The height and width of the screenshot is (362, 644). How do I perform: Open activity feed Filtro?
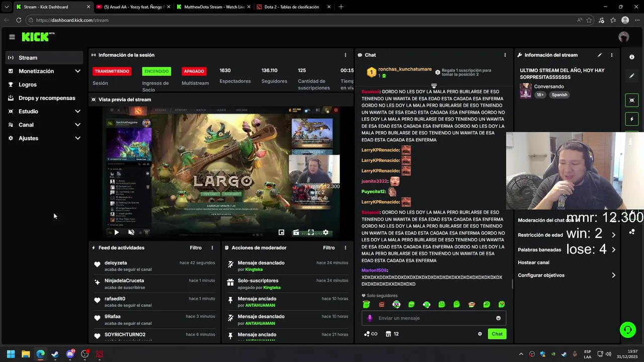click(x=196, y=248)
